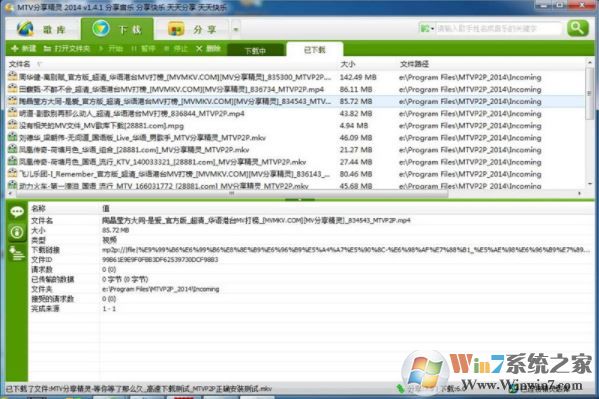The width and height of the screenshot is (599, 399).
Task: Click the horizontal scrollbar left arrow
Action: 10,194
